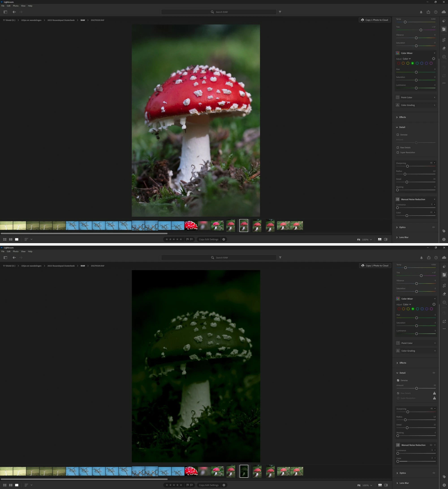Open the Crop tool in upper window sidebar
The image size is (448, 489).
(x=444, y=40)
